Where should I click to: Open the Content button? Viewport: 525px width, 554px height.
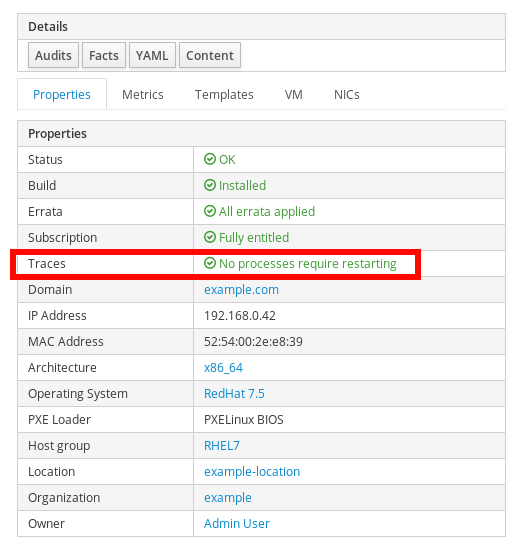(210, 55)
